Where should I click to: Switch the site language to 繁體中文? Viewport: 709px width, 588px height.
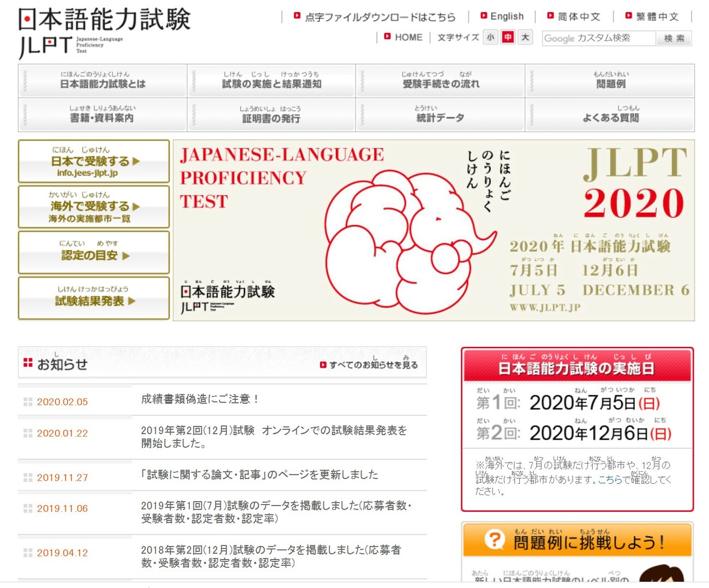click(x=657, y=17)
